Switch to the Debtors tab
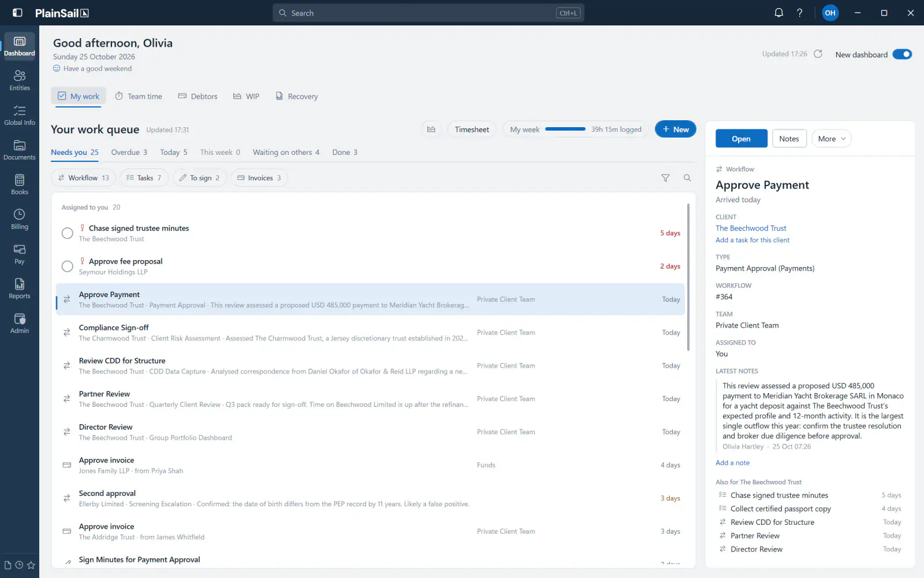 pos(198,97)
